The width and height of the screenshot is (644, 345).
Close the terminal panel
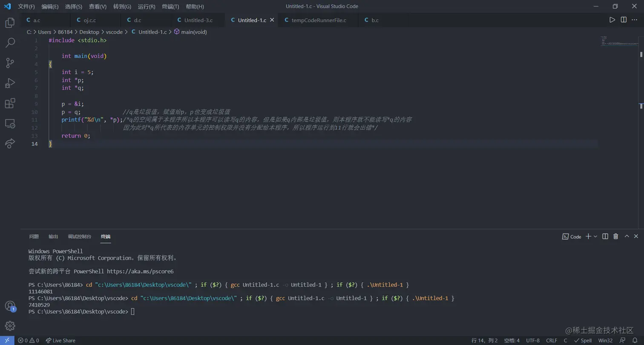(636, 237)
